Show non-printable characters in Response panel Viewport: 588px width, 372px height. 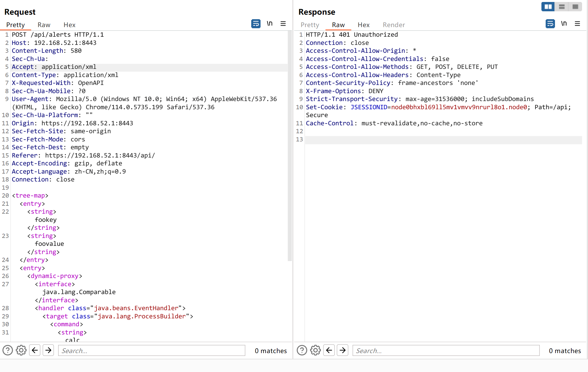click(564, 24)
